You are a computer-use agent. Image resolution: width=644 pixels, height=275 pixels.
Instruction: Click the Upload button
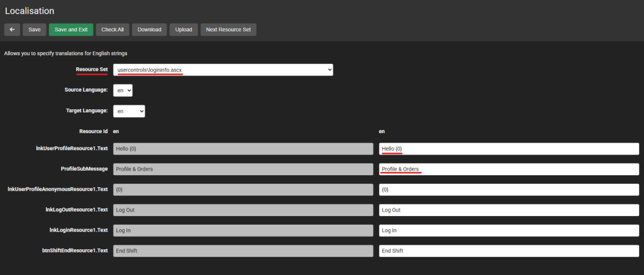pyautogui.click(x=184, y=30)
